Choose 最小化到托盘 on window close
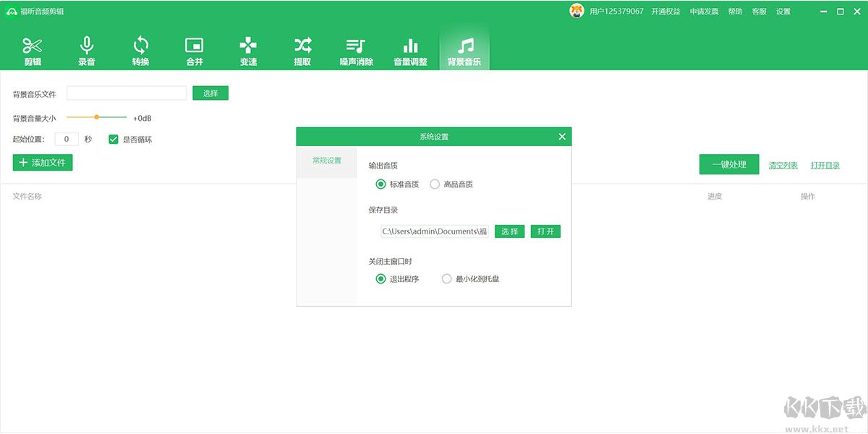The image size is (868, 434). coord(447,278)
